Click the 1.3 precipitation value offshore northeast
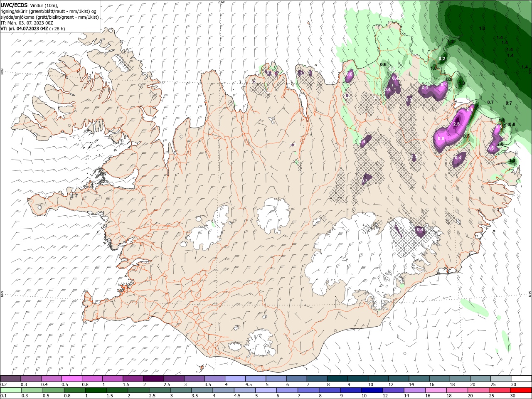The width and height of the screenshot is (532, 399). (482, 28)
